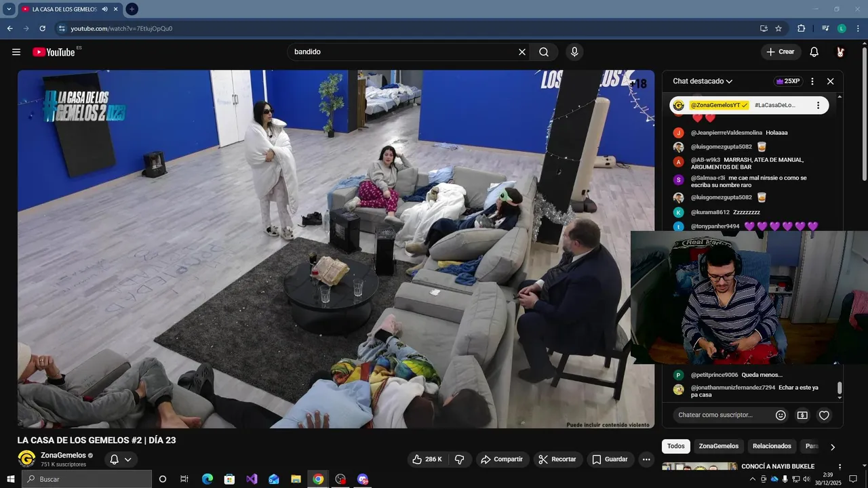
Task: Open File Explorer from taskbar
Action: click(296, 479)
